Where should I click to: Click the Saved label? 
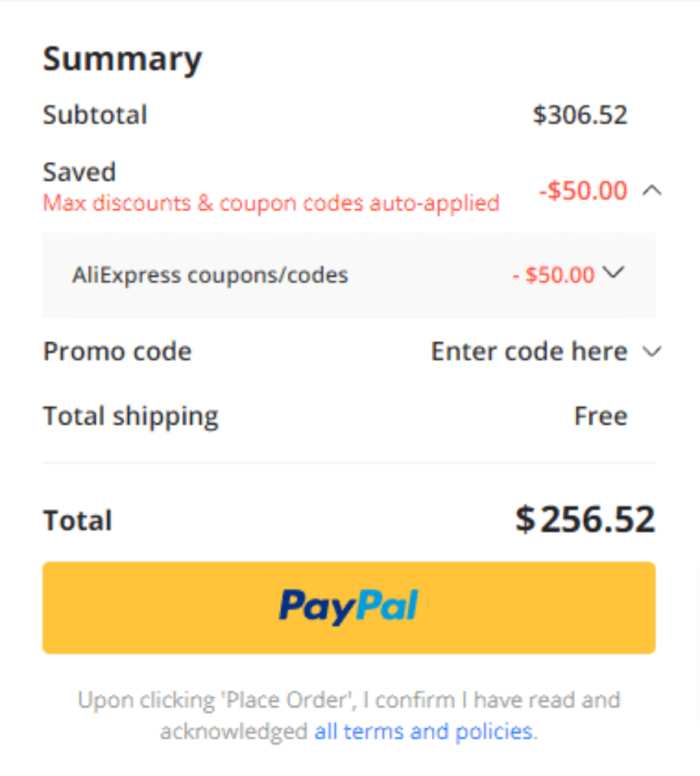pyautogui.click(x=79, y=172)
